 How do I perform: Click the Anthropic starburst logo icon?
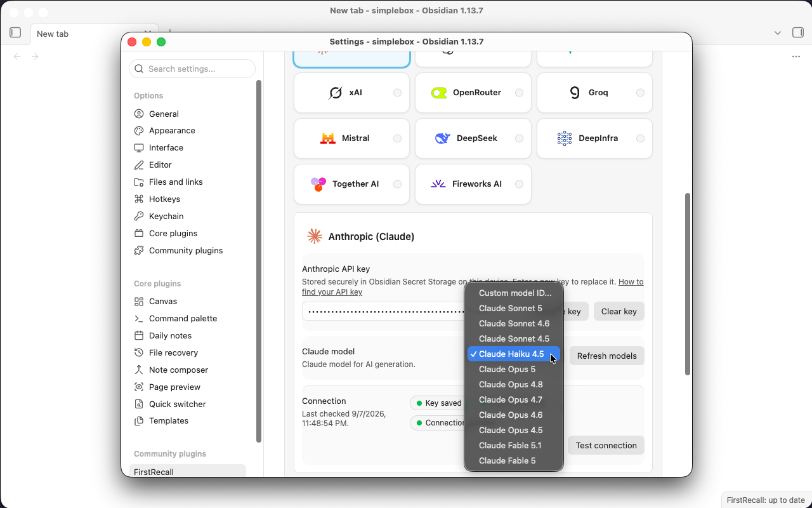coord(315,236)
